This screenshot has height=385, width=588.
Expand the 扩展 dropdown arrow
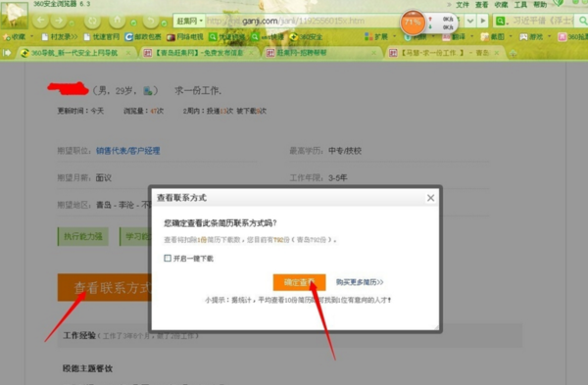[x=394, y=37]
